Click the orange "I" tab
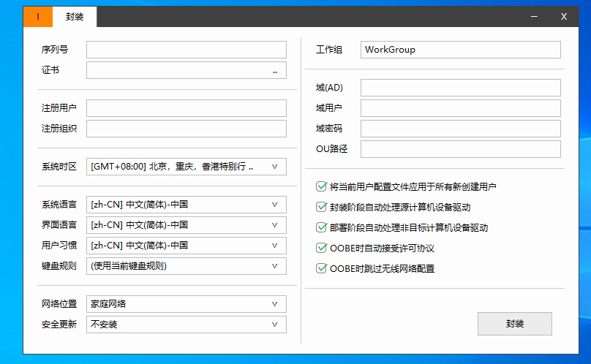Screen dimensions: 591x364 pos(38,17)
